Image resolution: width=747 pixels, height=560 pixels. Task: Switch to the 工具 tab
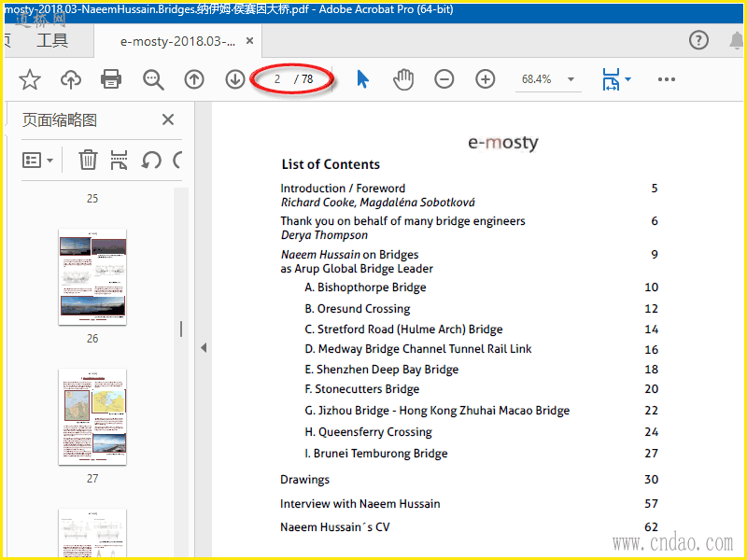point(52,40)
